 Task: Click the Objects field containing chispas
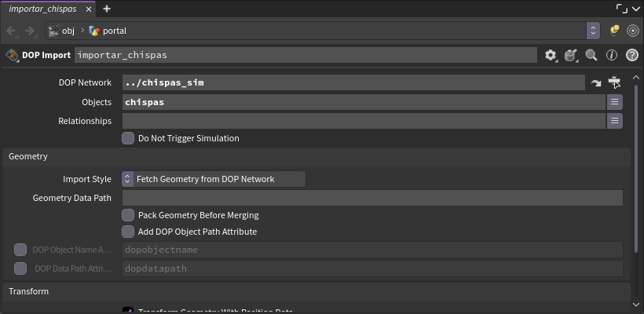(x=364, y=102)
